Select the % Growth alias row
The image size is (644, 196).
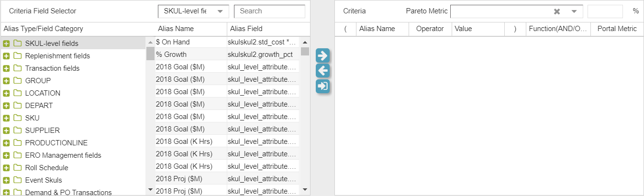click(190, 54)
